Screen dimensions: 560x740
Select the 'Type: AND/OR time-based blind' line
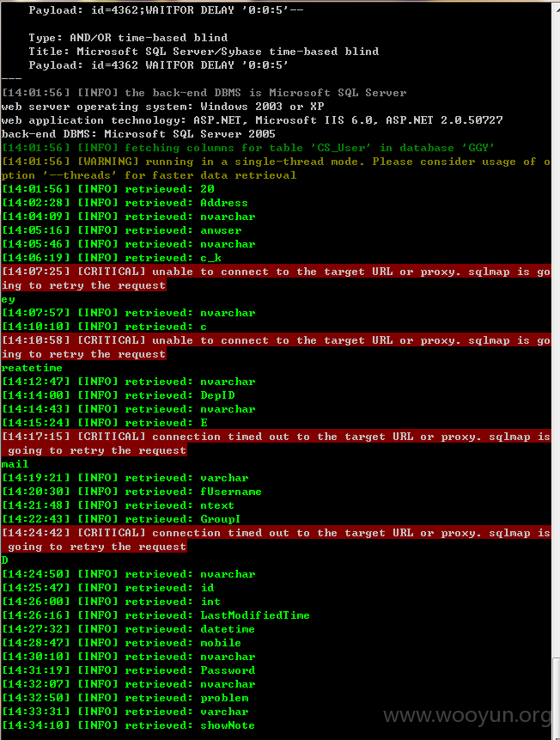point(128,38)
